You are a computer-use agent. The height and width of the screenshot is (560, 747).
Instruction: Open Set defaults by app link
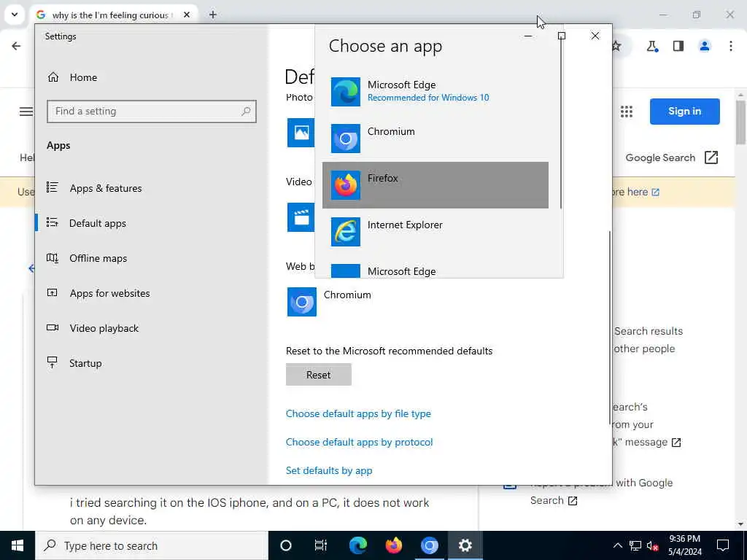click(x=329, y=470)
